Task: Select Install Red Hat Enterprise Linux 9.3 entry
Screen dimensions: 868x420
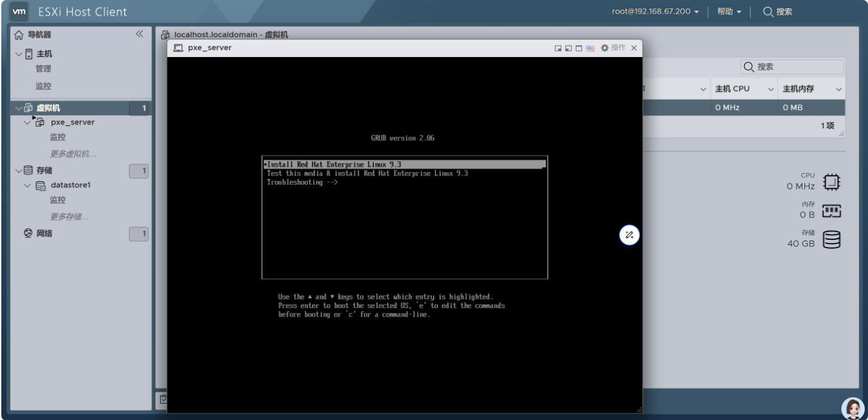Action: click(x=404, y=164)
